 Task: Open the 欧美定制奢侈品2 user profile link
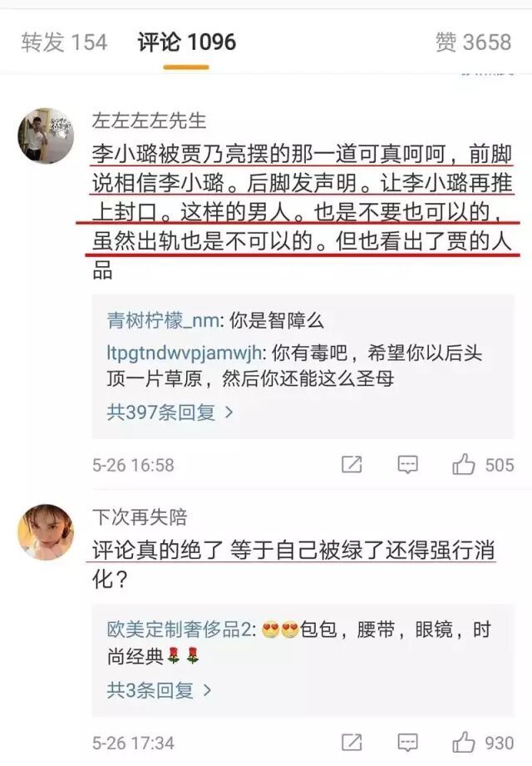179,630
